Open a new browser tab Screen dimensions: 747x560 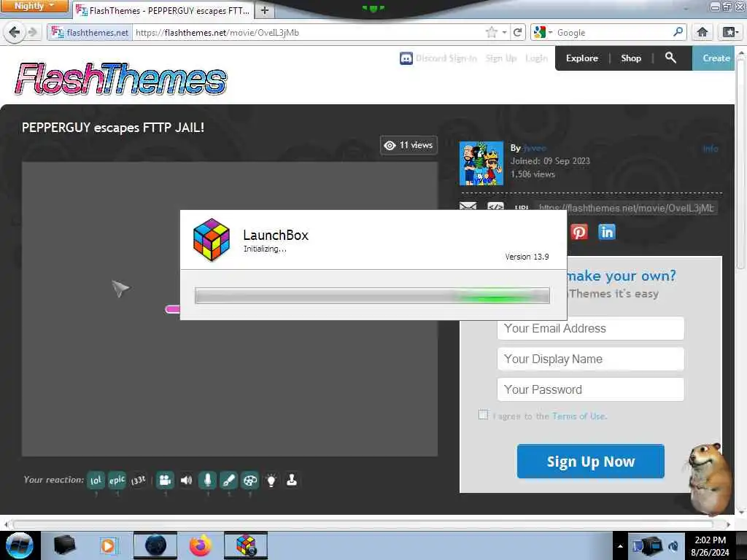265,10
